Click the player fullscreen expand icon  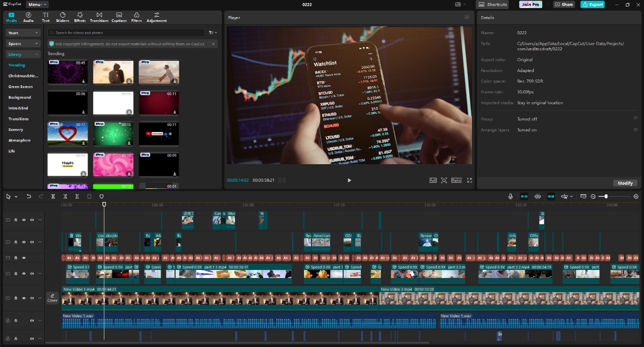[x=469, y=180]
